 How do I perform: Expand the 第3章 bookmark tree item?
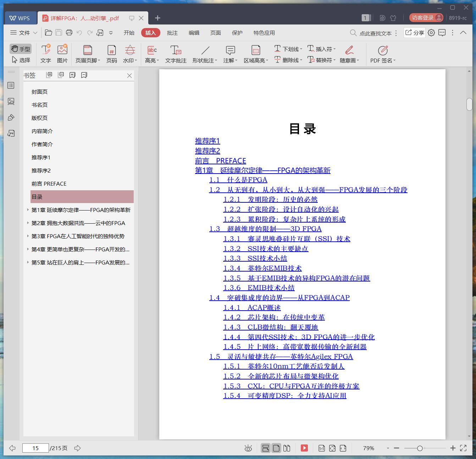click(28, 236)
